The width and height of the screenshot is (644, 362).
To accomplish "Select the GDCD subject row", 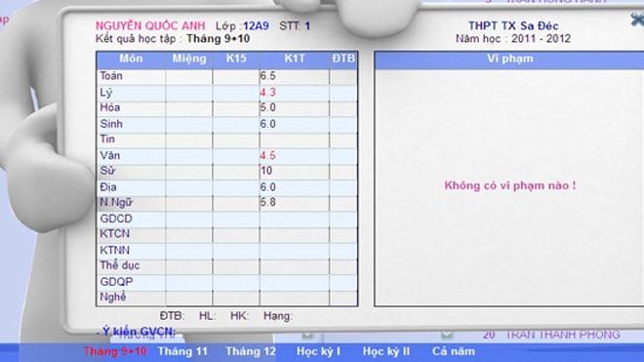I will pyautogui.click(x=227, y=219).
